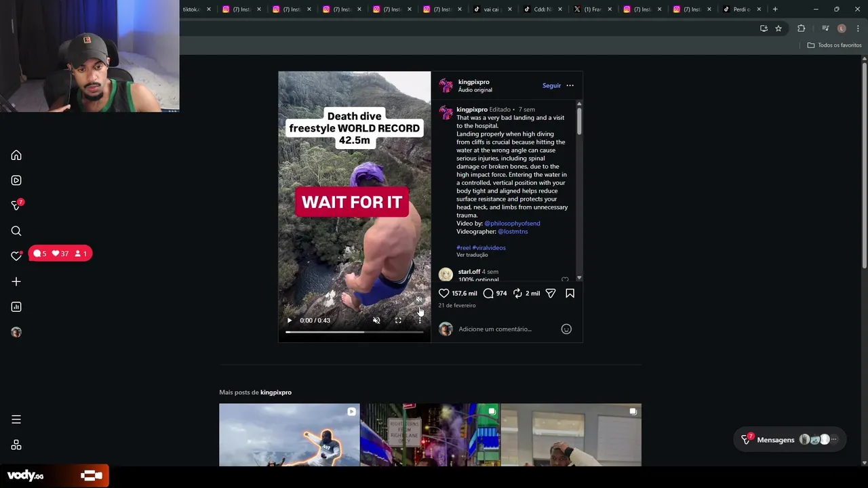Repost using the repost arrows icon
This screenshot has height=488, width=868.
(517, 293)
